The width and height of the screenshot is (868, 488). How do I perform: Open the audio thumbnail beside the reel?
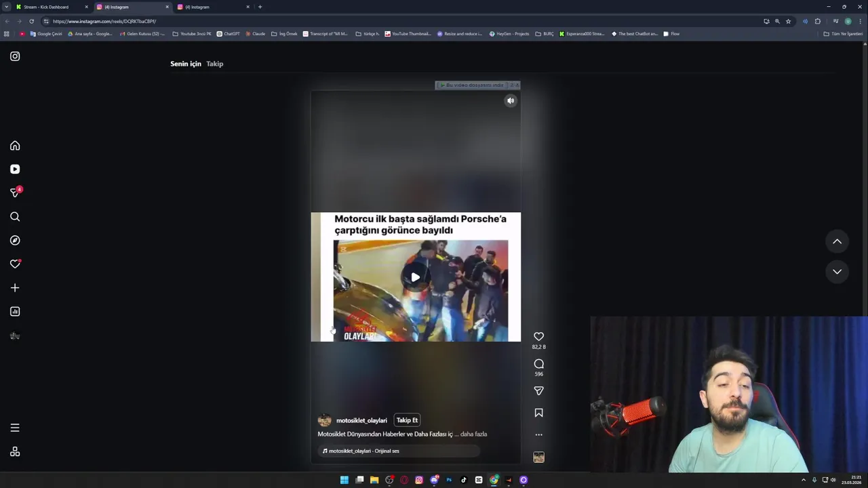[538, 457]
